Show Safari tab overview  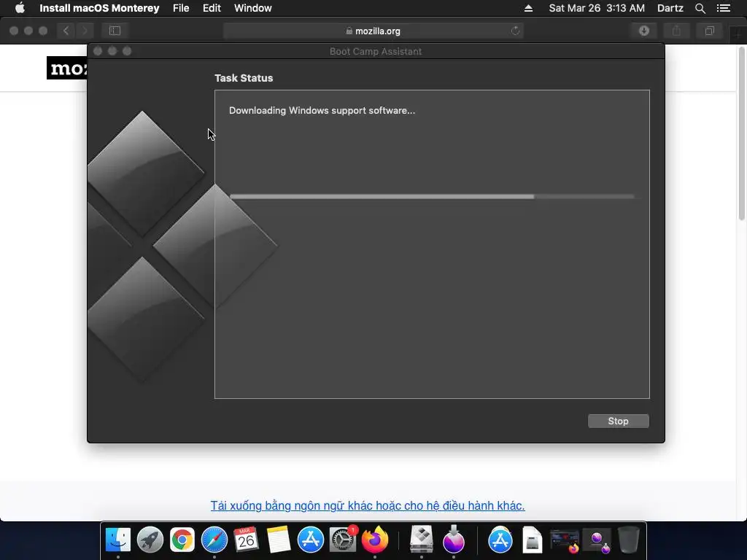click(709, 31)
